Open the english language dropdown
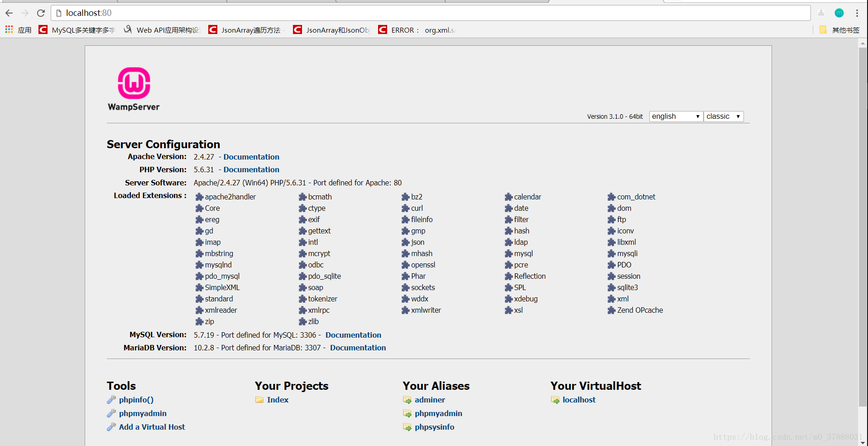868x446 pixels. [x=676, y=116]
